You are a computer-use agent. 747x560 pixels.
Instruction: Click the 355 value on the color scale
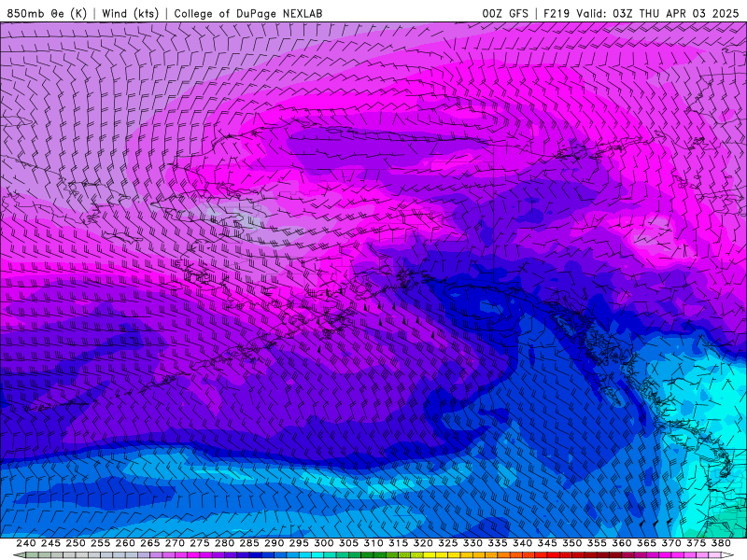coord(597,543)
